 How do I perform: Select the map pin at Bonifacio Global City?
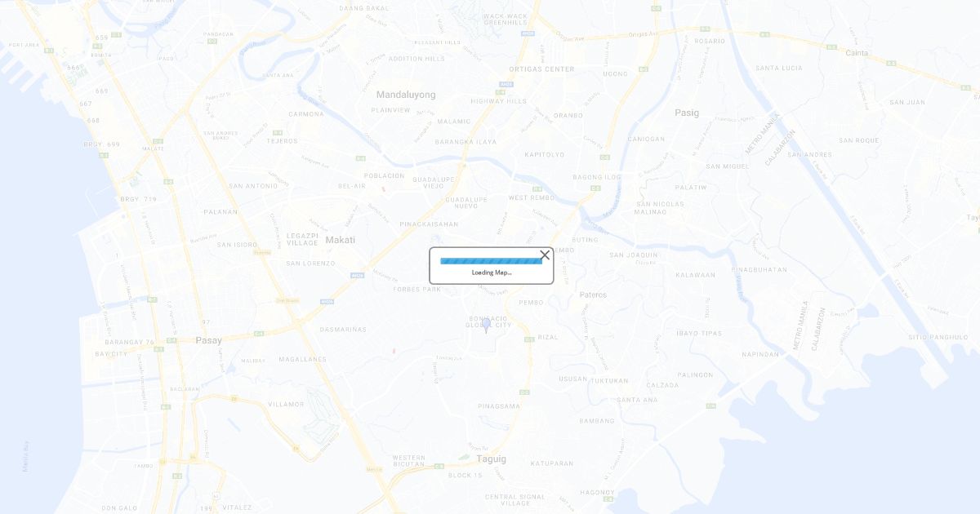pos(486,326)
